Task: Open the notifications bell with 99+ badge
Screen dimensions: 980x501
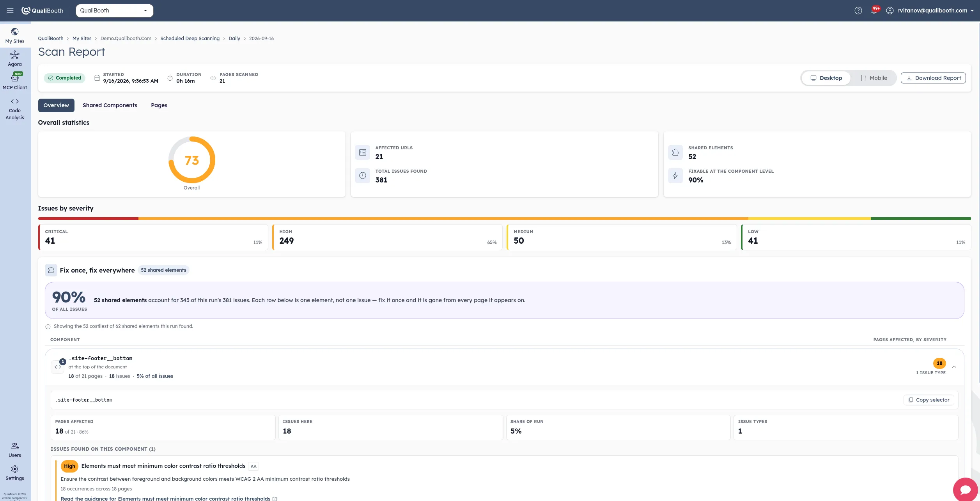Action: tap(874, 11)
